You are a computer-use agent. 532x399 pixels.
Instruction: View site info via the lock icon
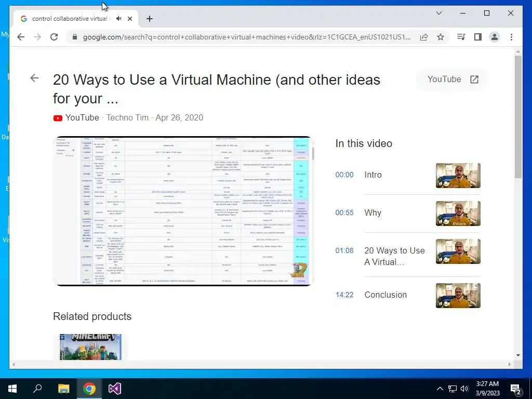point(75,37)
